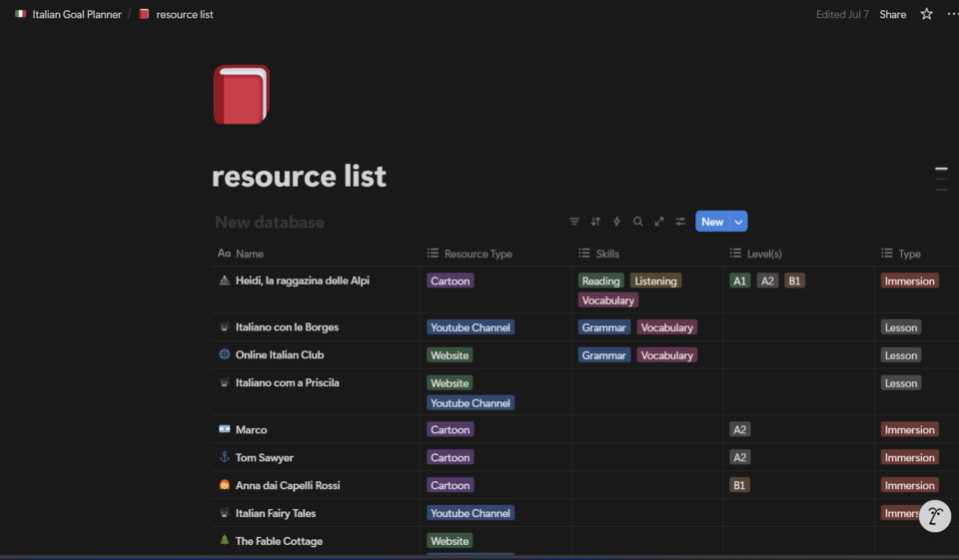Click the red book page icon
The width and height of the screenshot is (959, 560).
(241, 95)
